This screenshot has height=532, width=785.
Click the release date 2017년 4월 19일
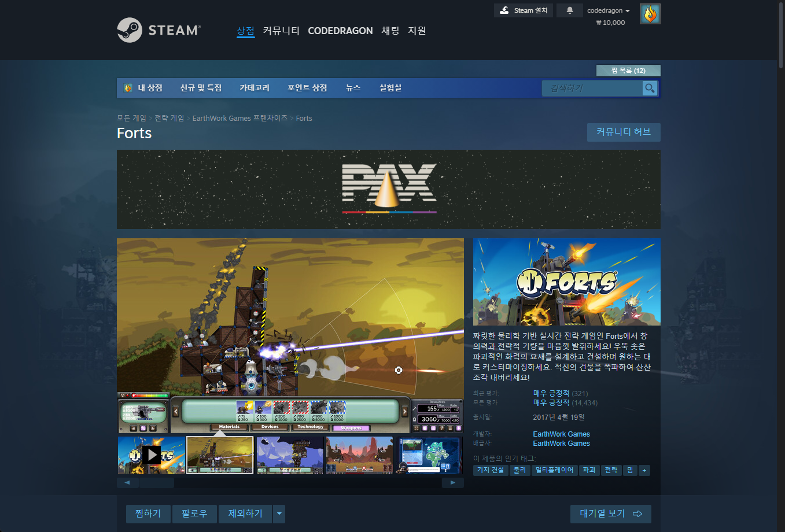tap(559, 417)
